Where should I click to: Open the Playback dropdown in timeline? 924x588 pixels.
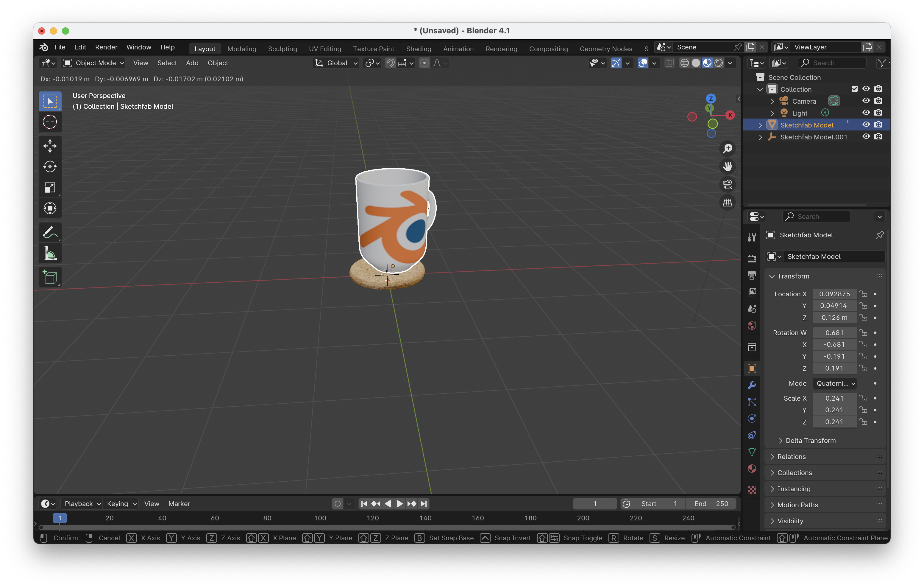click(82, 504)
